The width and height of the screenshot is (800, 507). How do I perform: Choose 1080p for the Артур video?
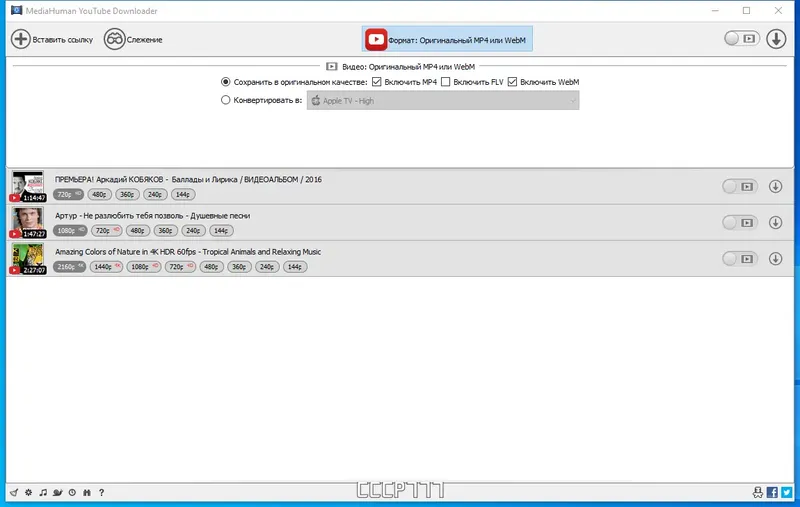70,231
